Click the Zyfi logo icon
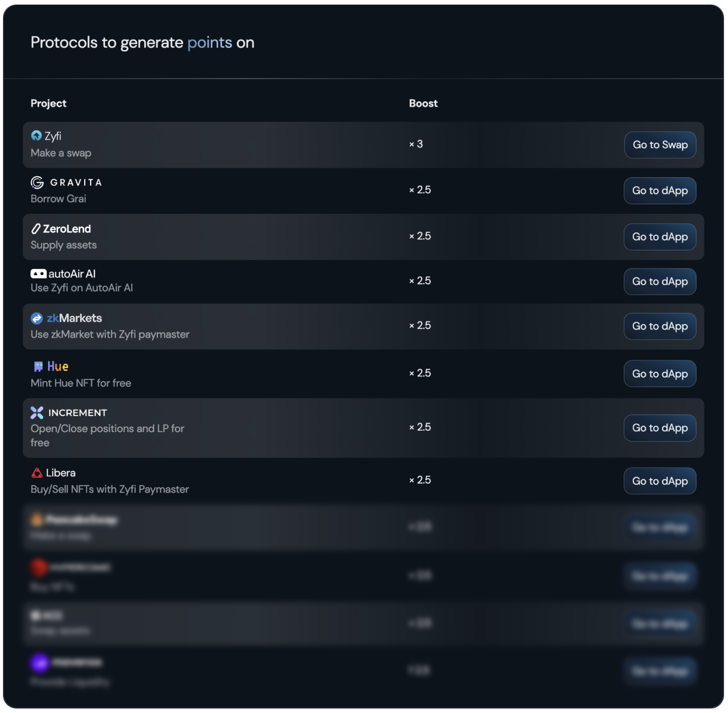This screenshot has width=728, height=713. coord(36,136)
